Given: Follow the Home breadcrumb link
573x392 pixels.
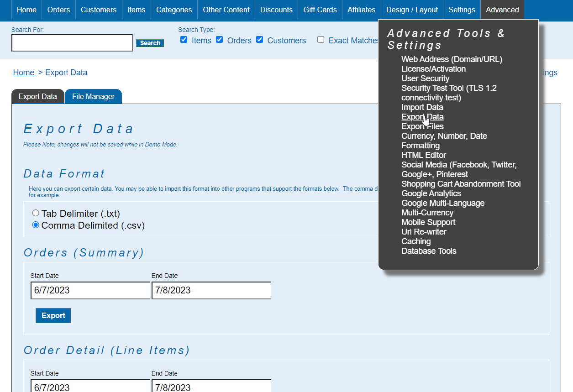Looking at the screenshot, I should pyautogui.click(x=23, y=73).
